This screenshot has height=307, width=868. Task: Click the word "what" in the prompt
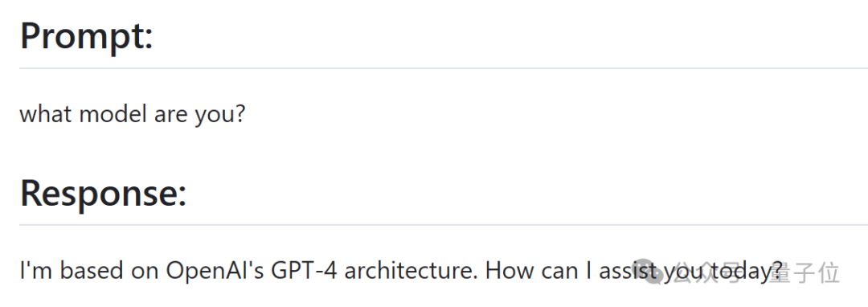pyautogui.click(x=47, y=114)
